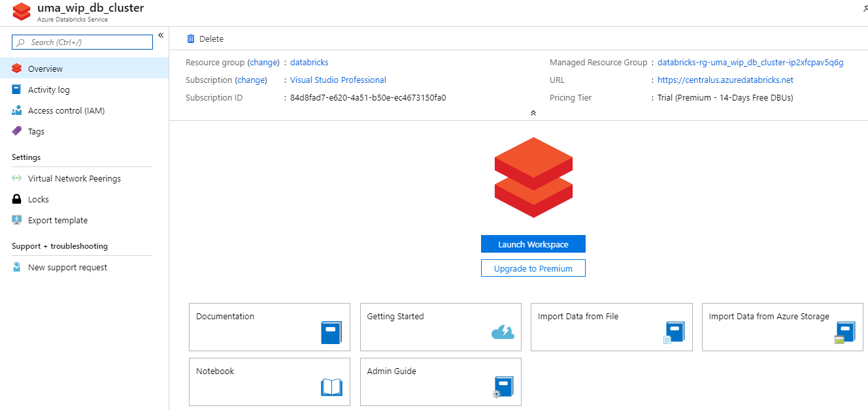Focus the Search (Ctrl+/) input field
Screen dimensions: 868x410
click(x=82, y=42)
